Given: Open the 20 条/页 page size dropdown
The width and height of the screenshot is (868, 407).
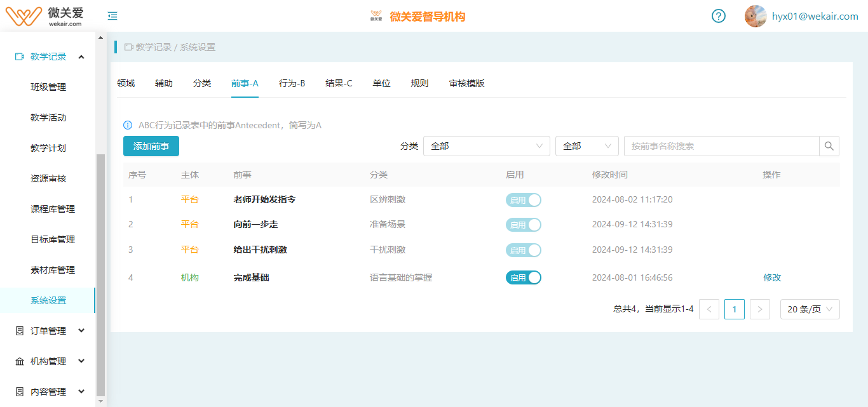Looking at the screenshot, I should (810, 309).
